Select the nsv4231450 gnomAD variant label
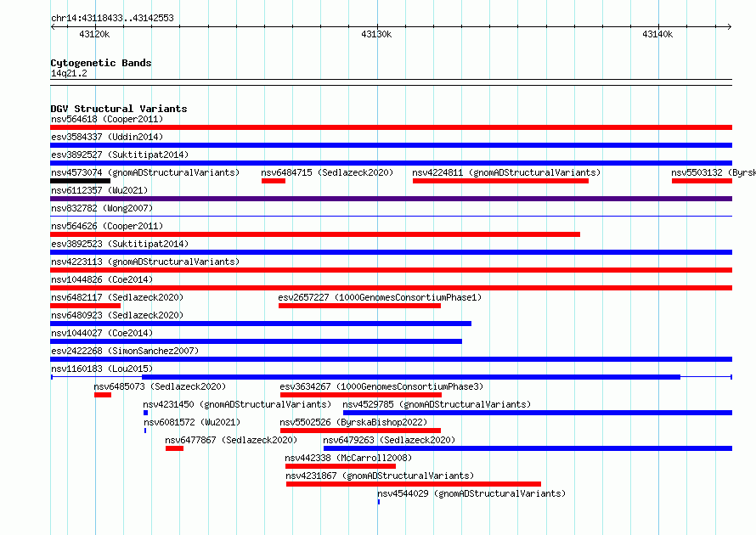 point(237,404)
